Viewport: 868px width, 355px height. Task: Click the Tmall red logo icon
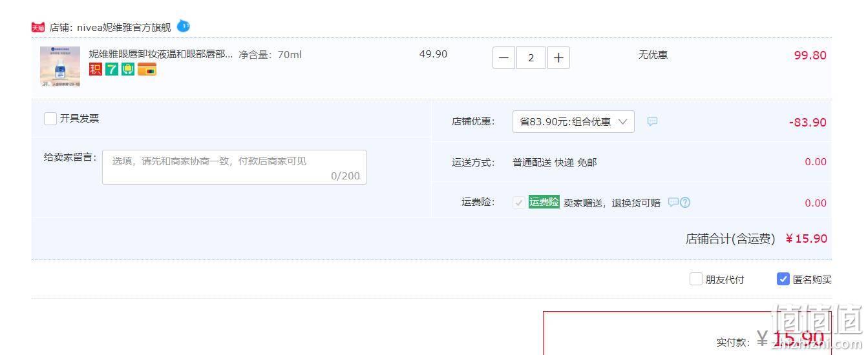point(38,27)
